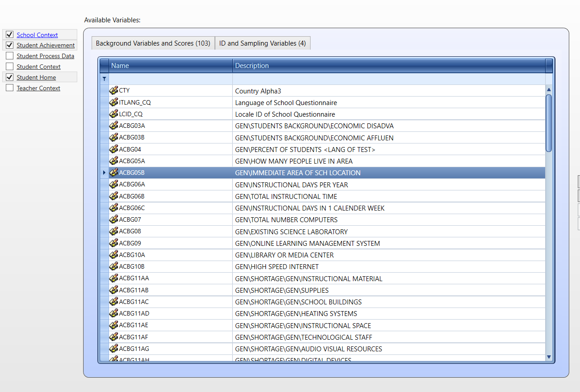The height and width of the screenshot is (392, 580).
Task: Select the icon next to ACBG10A
Action: pos(113,255)
